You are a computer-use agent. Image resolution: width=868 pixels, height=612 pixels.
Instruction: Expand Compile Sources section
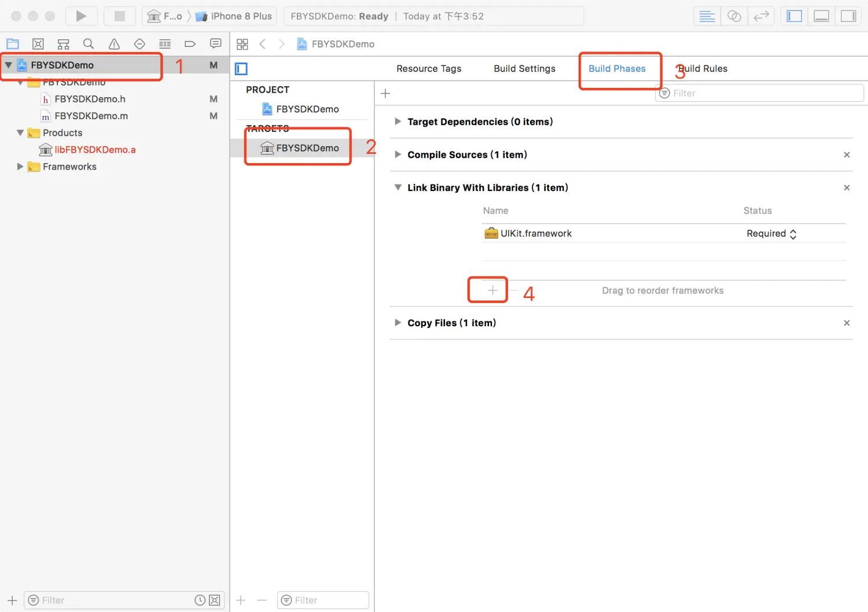pyautogui.click(x=398, y=154)
